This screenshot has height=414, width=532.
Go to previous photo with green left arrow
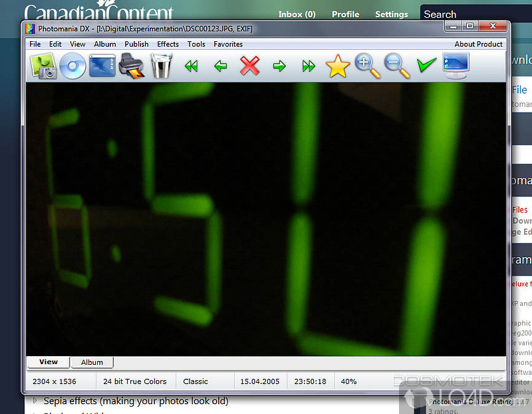[x=221, y=66]
